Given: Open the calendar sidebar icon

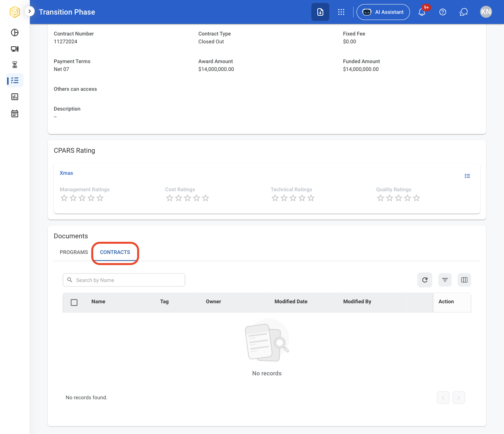Looking at the screenshot, I should tap(15, 114).
